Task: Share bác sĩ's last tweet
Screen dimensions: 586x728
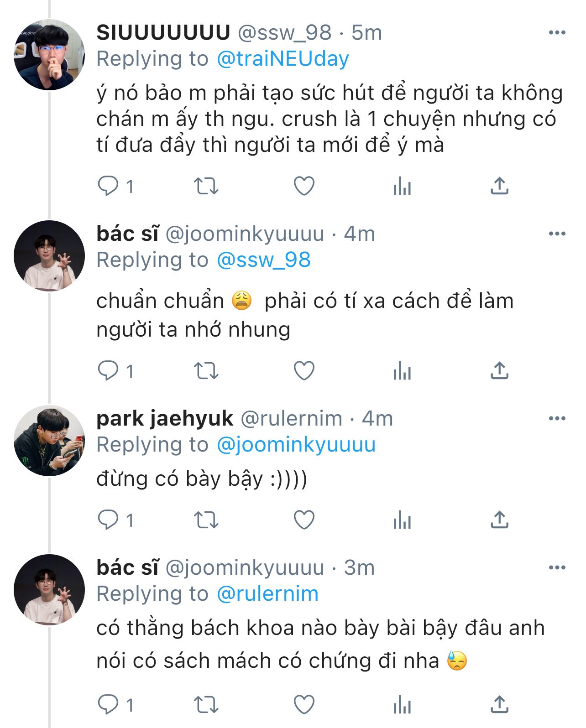Action: (x=500, y=705)
